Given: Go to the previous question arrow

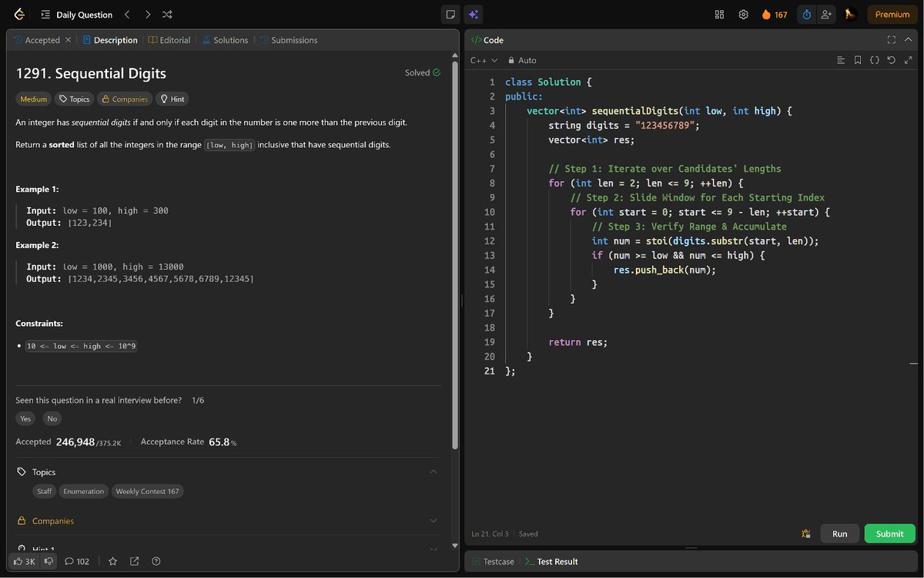Looking at the screenshot, I should pyautogui.click(x=127, y=15).
